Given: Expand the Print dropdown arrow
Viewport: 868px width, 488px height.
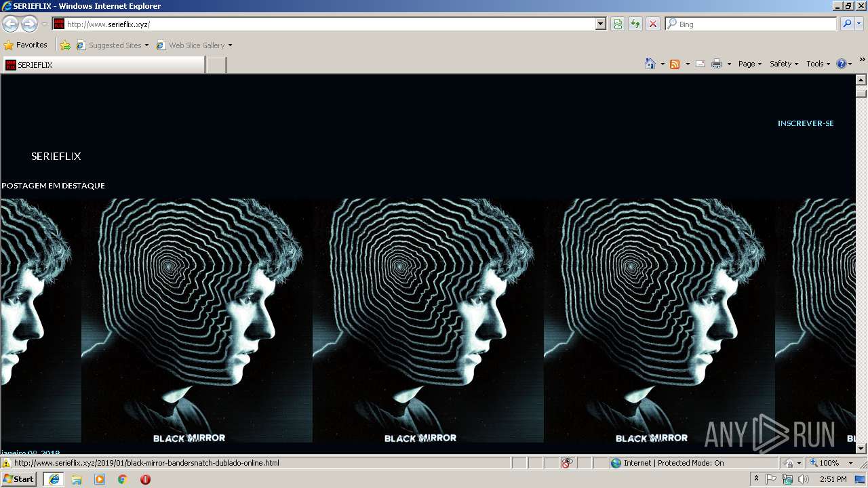Looking at the screenshot, I should pyautogui.click(x=729, y=64).
